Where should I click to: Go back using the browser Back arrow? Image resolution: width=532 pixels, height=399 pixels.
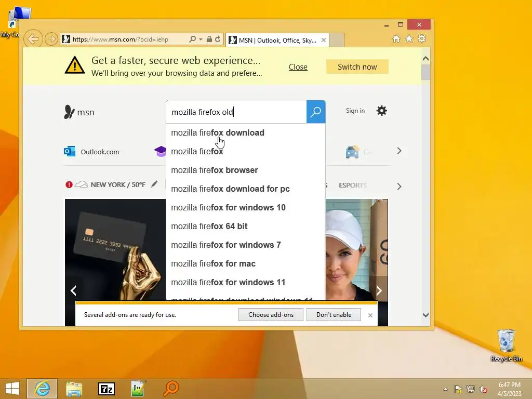pyautogui.click(x=33, y=39)
